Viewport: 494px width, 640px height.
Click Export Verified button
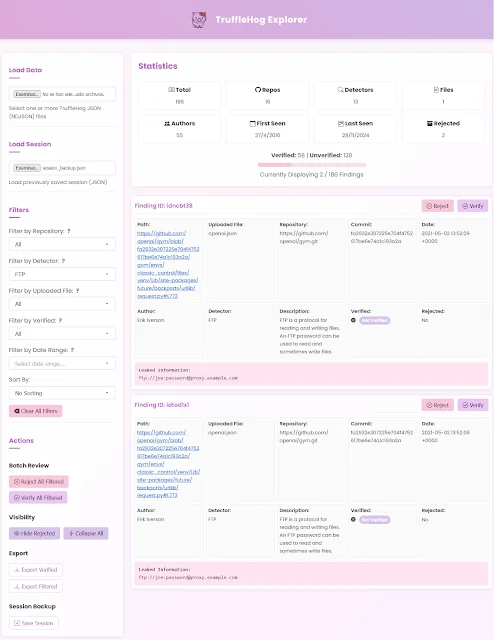tap(36, 570)
